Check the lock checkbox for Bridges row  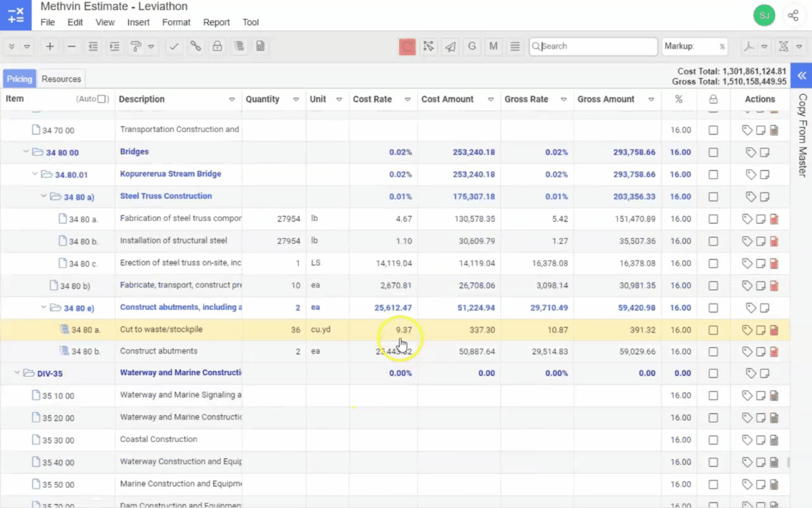713,152
